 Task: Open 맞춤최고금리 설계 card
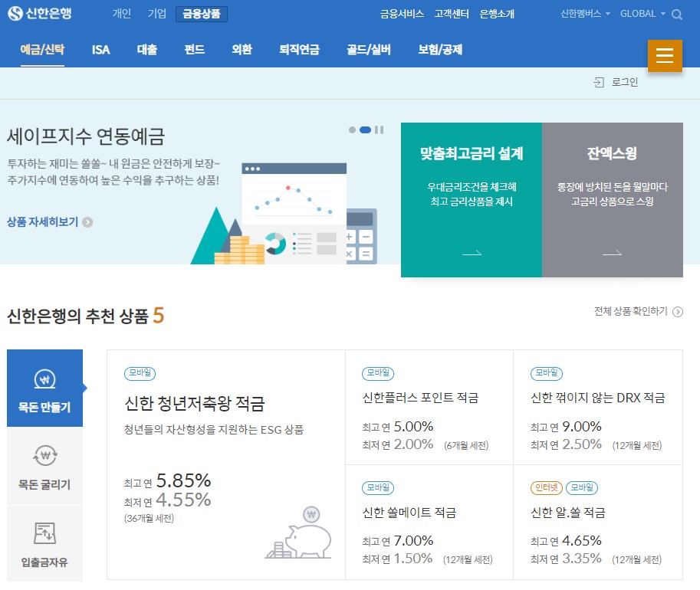pos(472,200)
